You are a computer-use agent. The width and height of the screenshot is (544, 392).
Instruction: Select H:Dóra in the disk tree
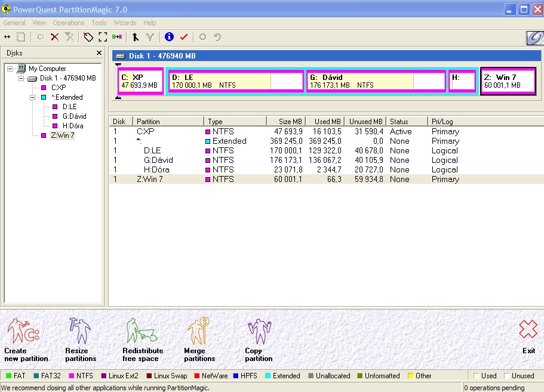[73, 126]
